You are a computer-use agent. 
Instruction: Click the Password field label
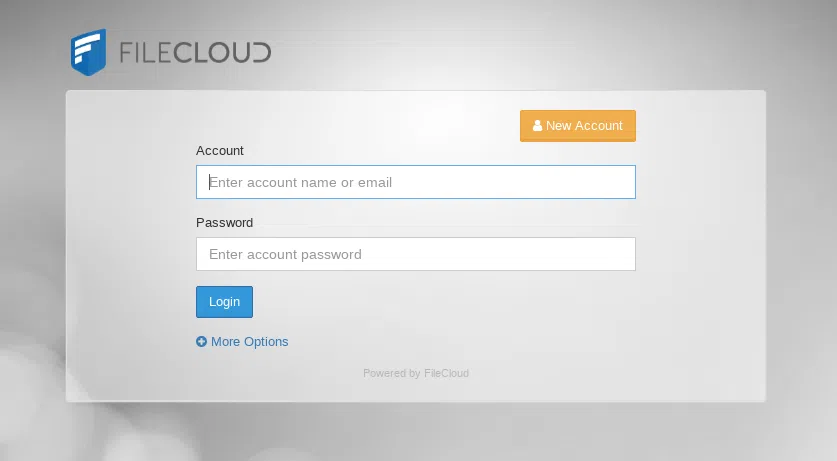point(225,223)
